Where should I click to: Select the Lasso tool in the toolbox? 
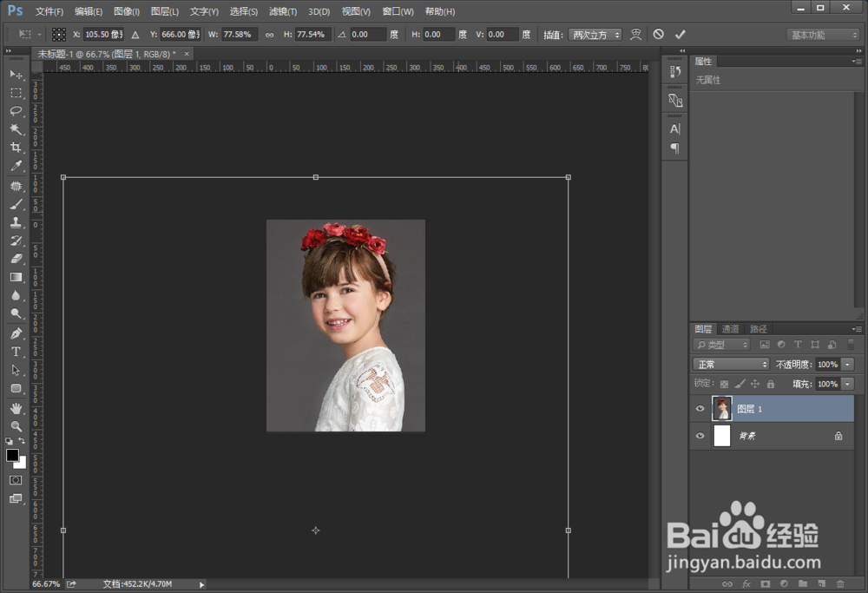click(x=16, y=111)
